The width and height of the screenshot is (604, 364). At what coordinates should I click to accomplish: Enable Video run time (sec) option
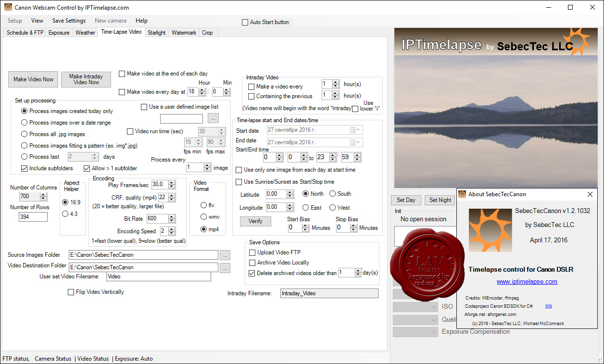pos(130,131)
